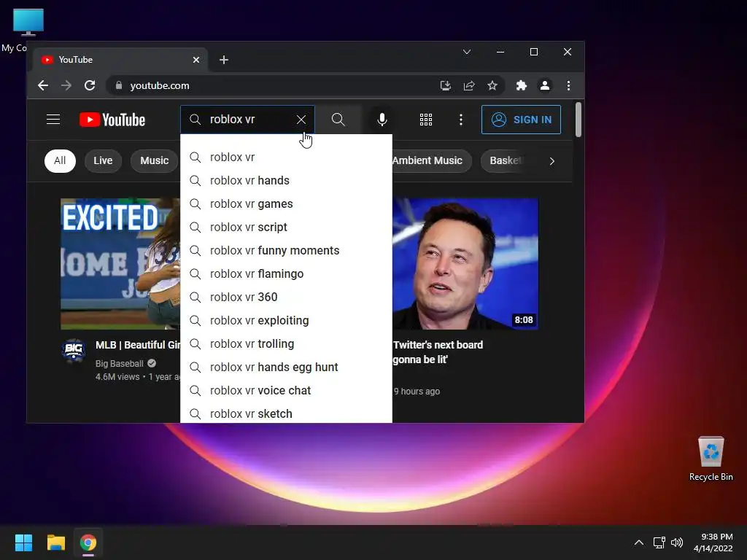Open the Windows Start button
Viewport: 747px width, 560px height.
[x=23, y=542]
